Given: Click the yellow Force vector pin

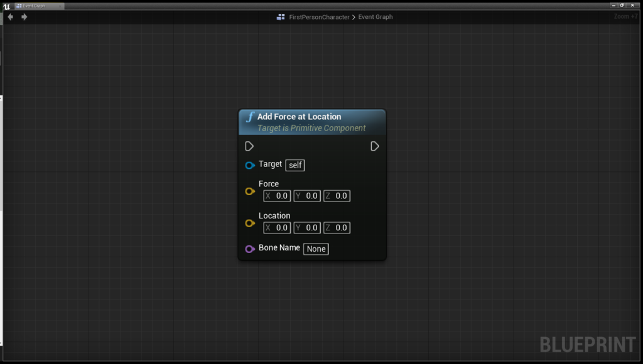Looking at the screenshot, I should 250,191.
